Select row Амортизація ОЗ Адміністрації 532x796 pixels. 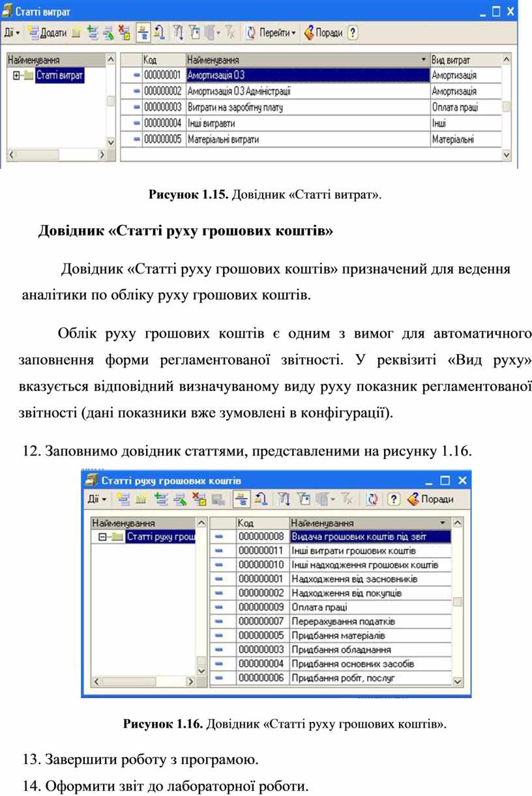coord(312,91)
